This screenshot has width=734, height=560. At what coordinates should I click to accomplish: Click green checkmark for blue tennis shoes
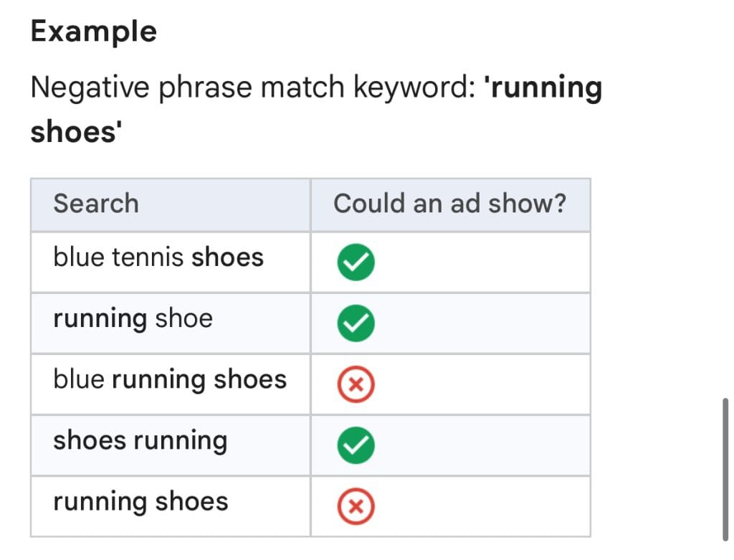[x=356, y=263]
